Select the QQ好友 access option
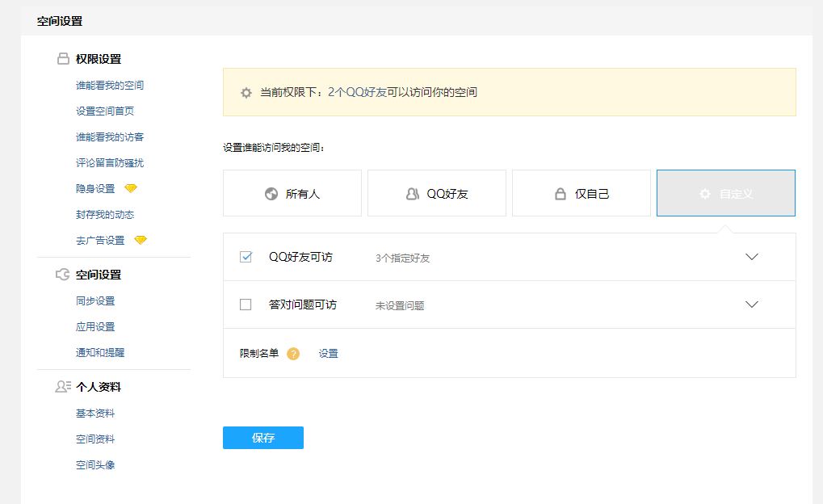The image size is (823, 504). (x=437, y=194)
